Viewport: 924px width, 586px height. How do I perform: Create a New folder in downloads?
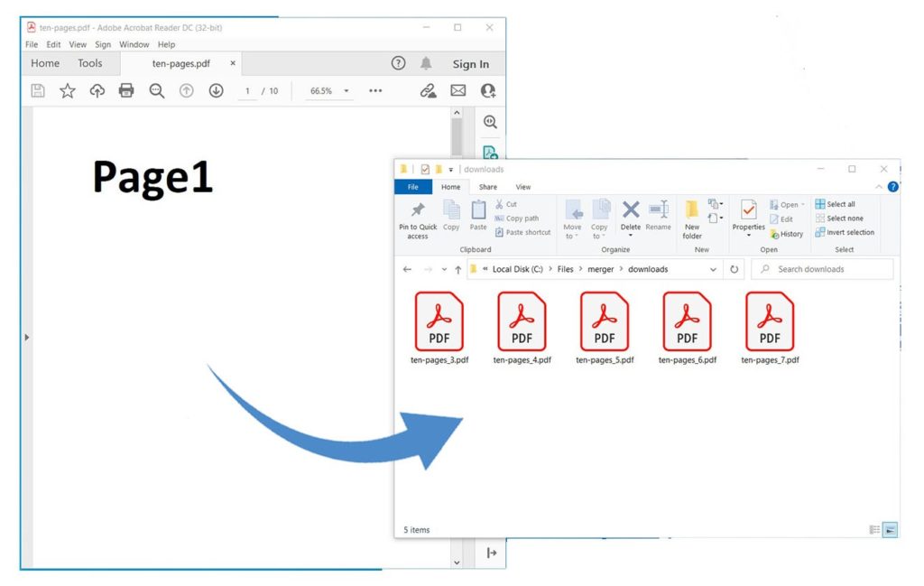coord(692,218)
